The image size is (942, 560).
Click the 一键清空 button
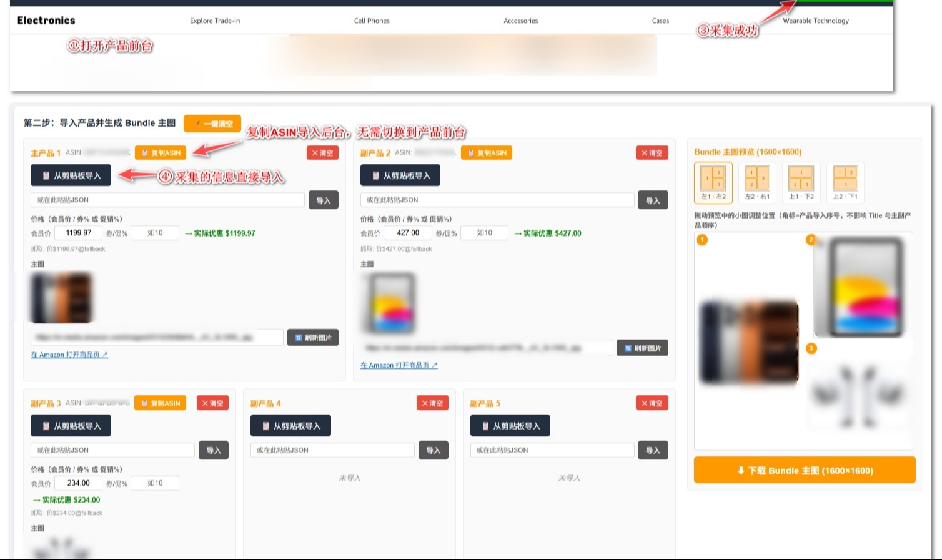pos(212,124)
